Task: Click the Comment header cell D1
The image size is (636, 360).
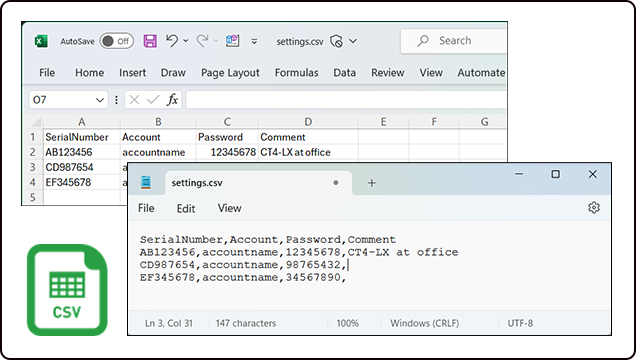Action: 308,137
